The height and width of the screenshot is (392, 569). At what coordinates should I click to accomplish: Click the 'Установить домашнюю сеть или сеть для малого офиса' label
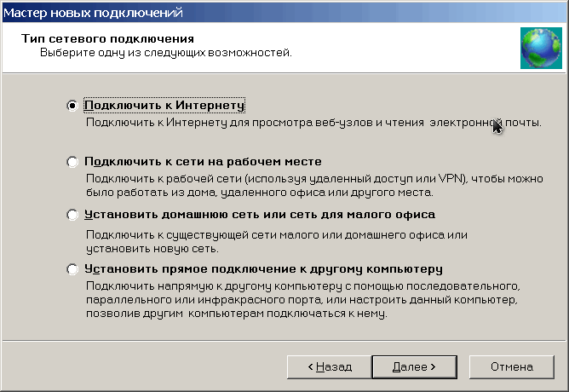(260, 215)
